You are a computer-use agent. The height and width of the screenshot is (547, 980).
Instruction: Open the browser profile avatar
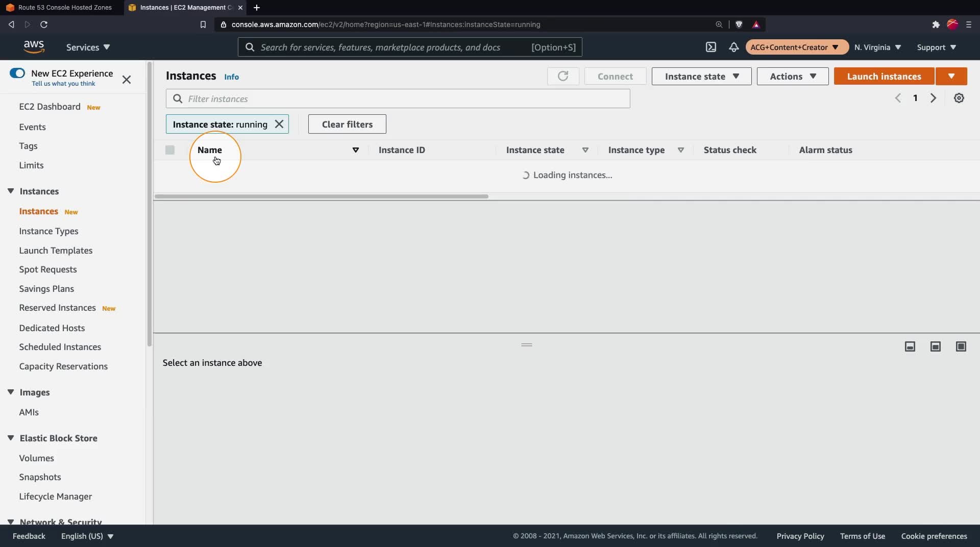[x=952, y=24]
